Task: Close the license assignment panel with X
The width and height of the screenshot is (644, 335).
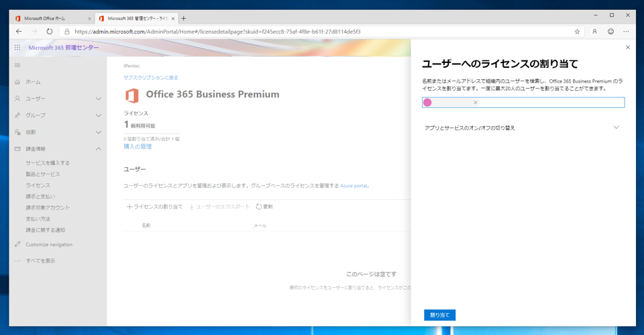Action: tap(628, 47)
